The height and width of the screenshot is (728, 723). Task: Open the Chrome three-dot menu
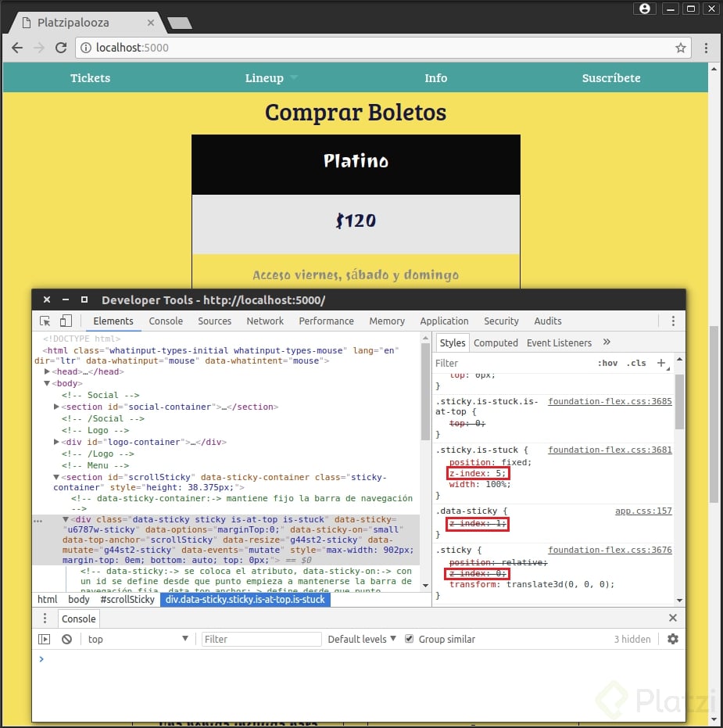pos(706,48)
